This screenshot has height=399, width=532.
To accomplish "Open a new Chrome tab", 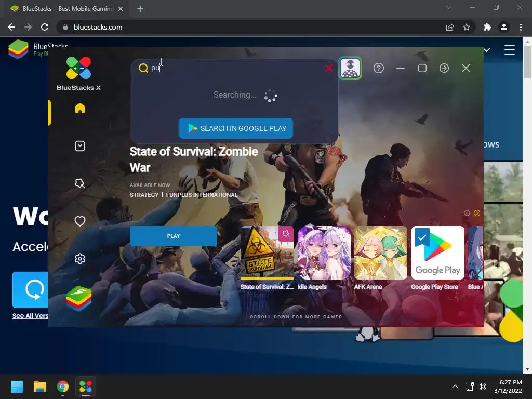I will tap(140, 9).
